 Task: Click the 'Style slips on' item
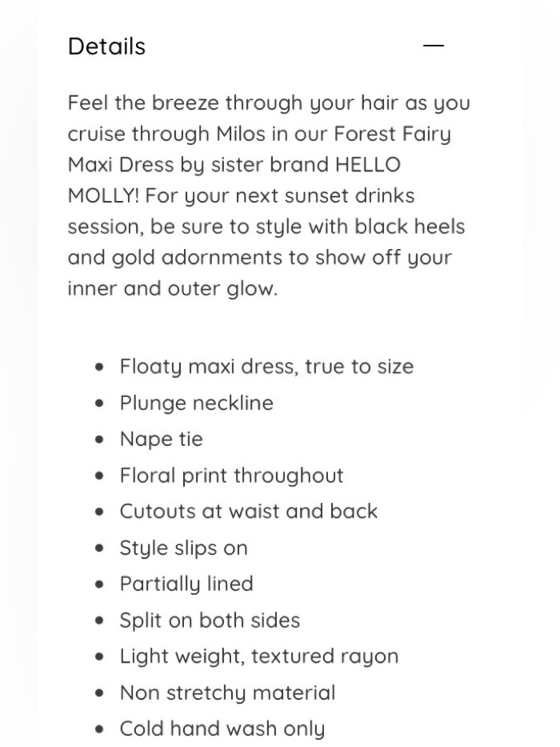[184, 548]
